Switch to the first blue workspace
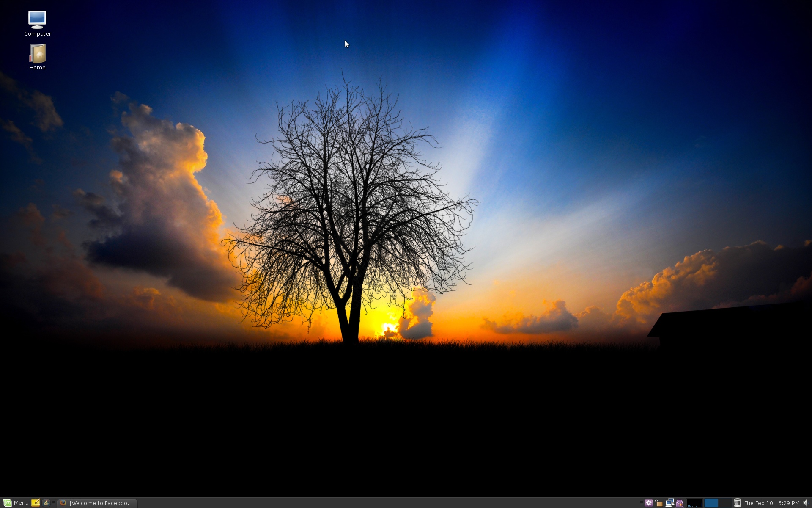The height and width of the screenshot is (508, 812). pos(711,503)
